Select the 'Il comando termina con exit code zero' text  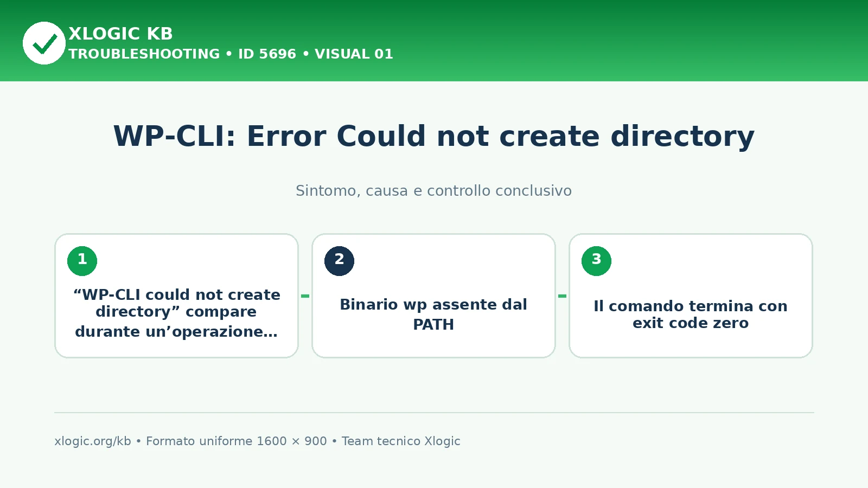pos(691,314)
